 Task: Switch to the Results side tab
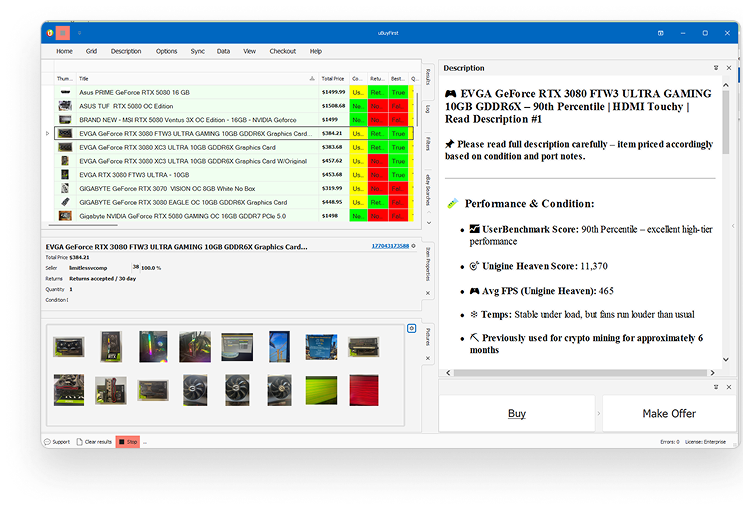click(x=428, y=76)
